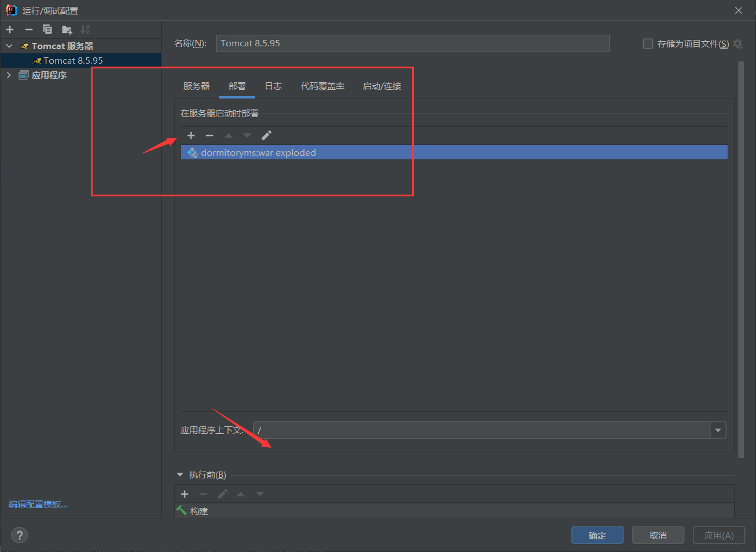Switch to the 部署 tab
Screen dimensions: 756x552
pyautogui.click(x=237, y=86)
